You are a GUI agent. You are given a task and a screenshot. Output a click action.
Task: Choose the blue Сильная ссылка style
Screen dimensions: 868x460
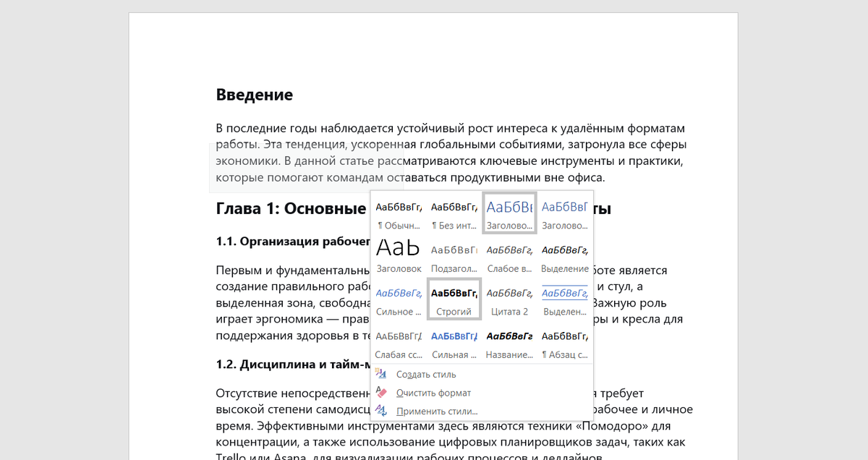454,343
